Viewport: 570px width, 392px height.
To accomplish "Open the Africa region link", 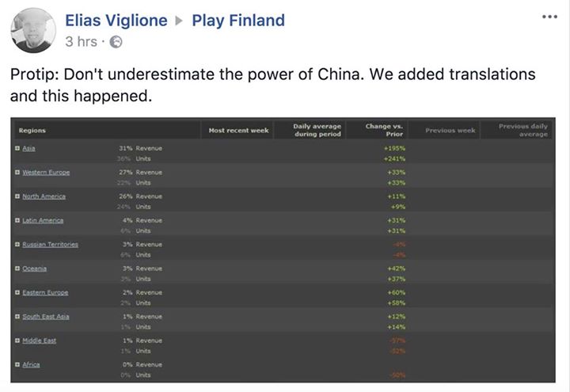I will [x=31, y=364].
